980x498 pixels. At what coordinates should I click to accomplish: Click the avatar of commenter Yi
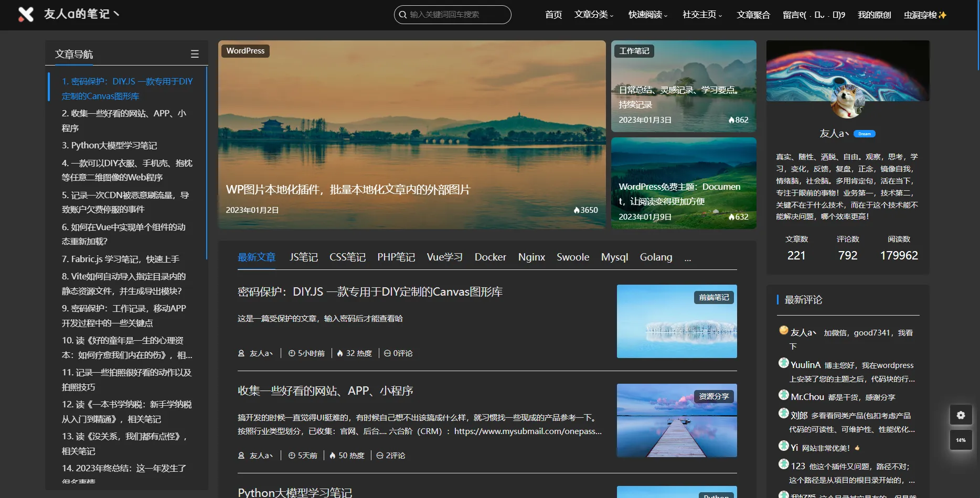[784, 446]
